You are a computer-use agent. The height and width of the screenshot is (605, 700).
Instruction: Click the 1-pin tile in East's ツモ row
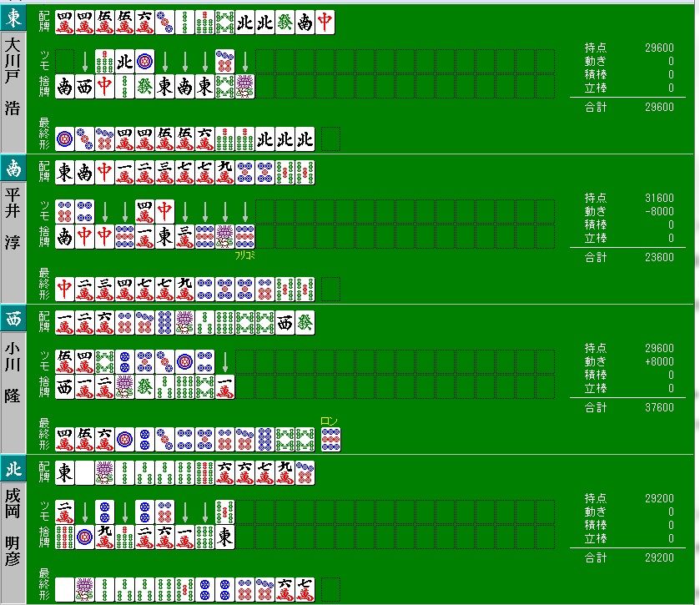(144, 62)
